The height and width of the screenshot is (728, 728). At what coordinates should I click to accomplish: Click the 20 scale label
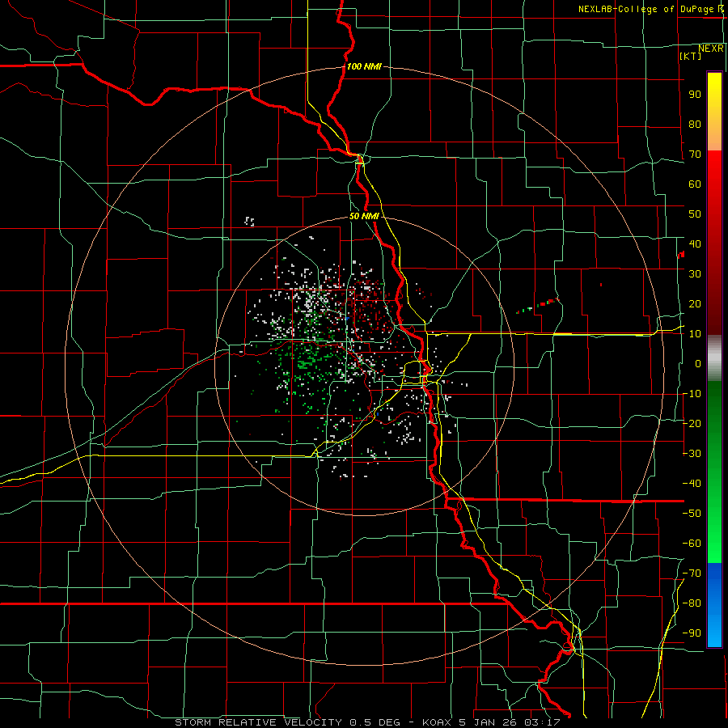695,304
